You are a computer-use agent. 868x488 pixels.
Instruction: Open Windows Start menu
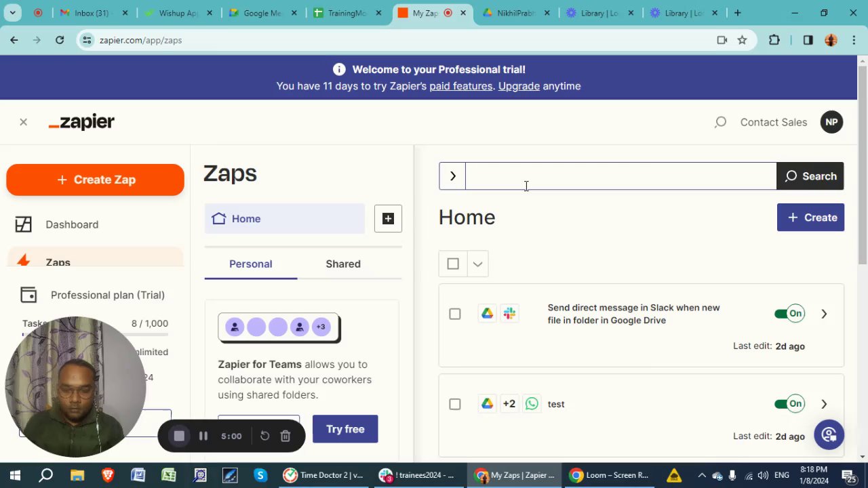[15, 475]
